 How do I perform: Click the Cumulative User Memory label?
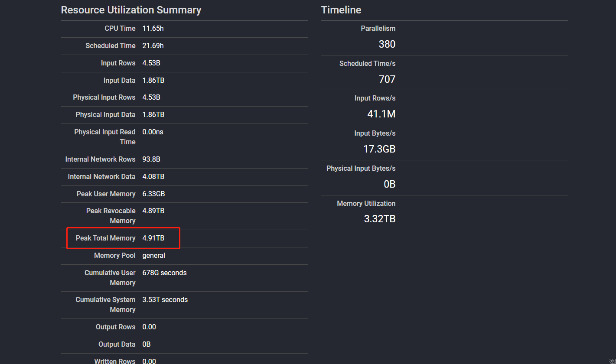tap(110, 277)
